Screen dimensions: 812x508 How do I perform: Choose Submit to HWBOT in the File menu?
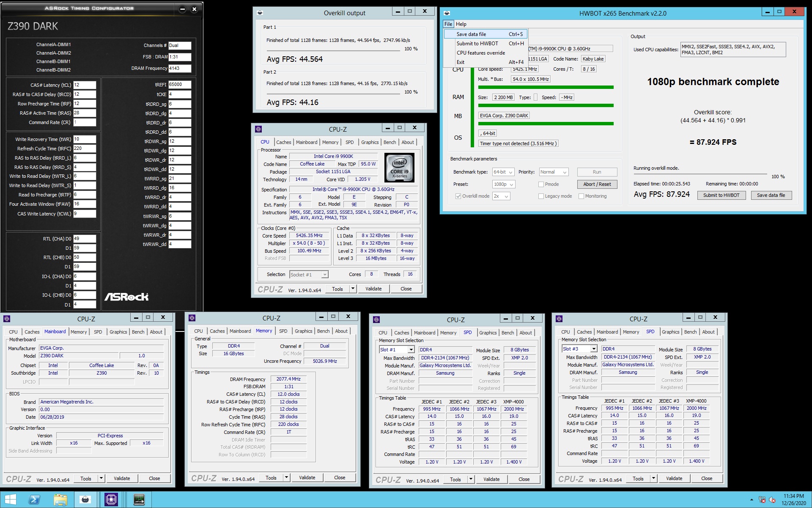485,44
